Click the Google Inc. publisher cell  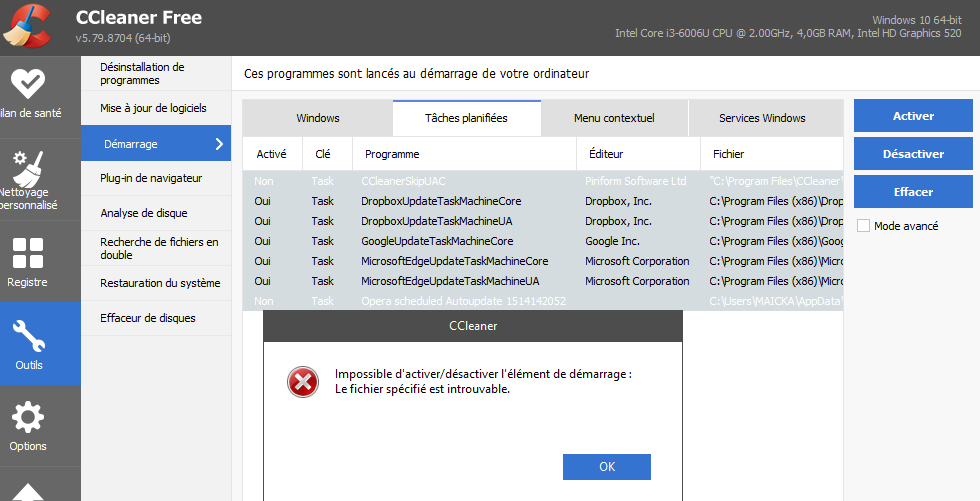point(612,241)
